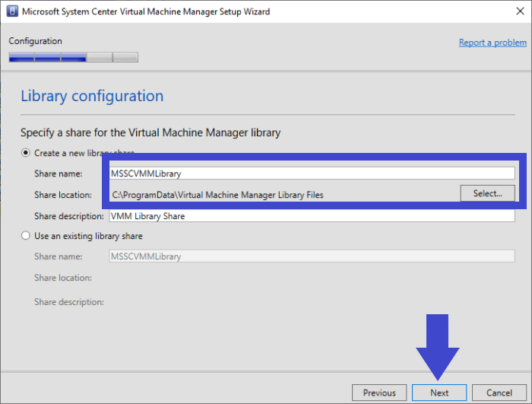Select Create a new library share option
The width and height of the screenshot is (532, 404).
point(26,153)
